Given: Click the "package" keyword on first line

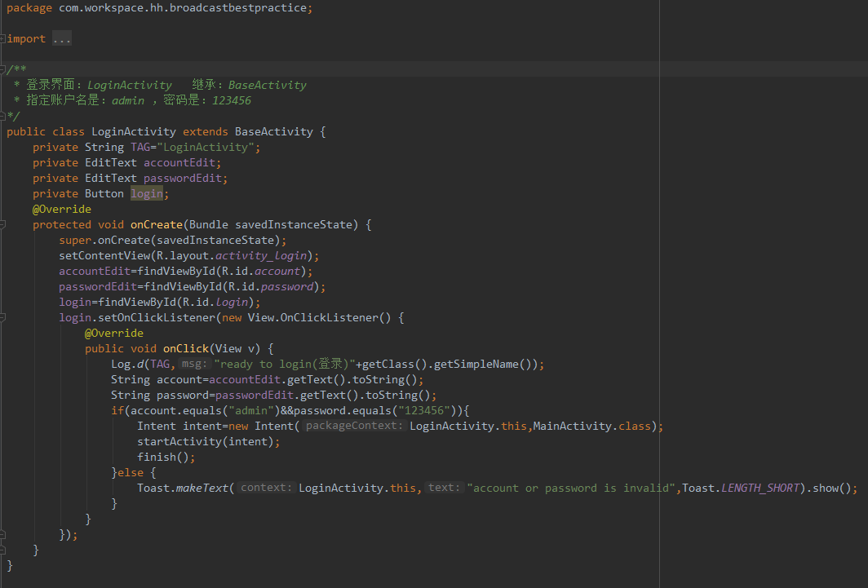Looking at the screenshot, I should click(29, 7).
